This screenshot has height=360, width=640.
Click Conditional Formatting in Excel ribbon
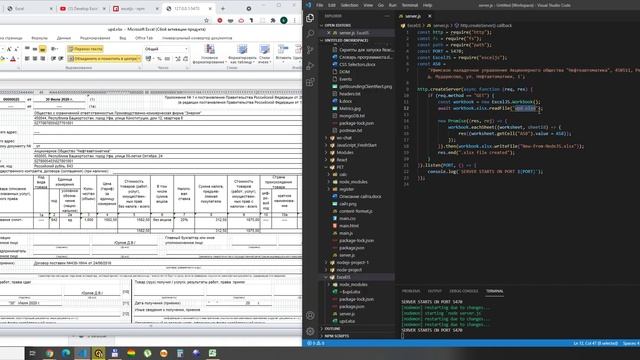coord(210,54)
